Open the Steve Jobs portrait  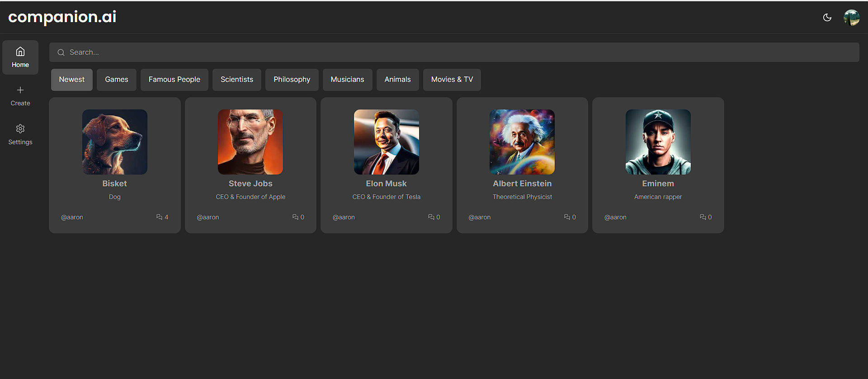coord(250,142)
